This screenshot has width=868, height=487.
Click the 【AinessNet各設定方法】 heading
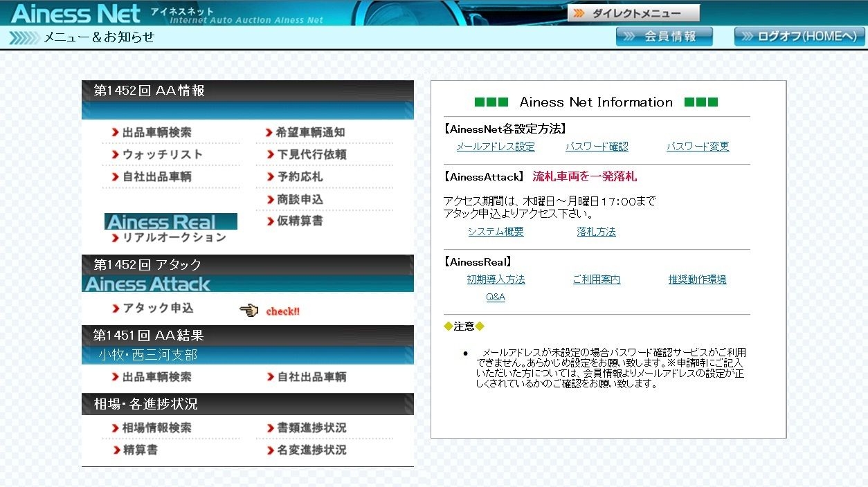(x=505, y=129)
